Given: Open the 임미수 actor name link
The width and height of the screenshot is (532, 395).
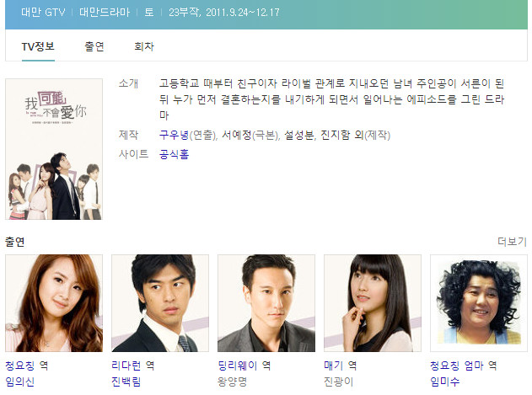Looking at the screenshot, I should 445,382.
